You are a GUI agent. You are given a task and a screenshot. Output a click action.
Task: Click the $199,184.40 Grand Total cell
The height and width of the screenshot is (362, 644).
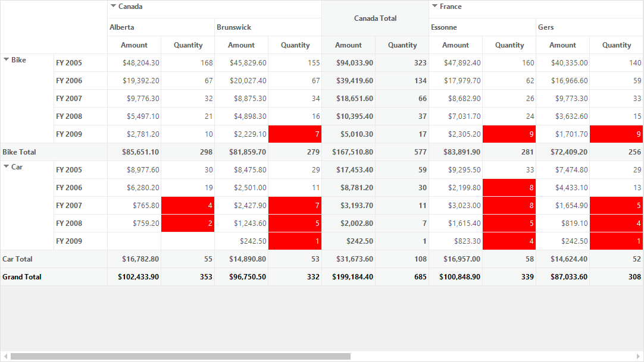pos(349,277)
